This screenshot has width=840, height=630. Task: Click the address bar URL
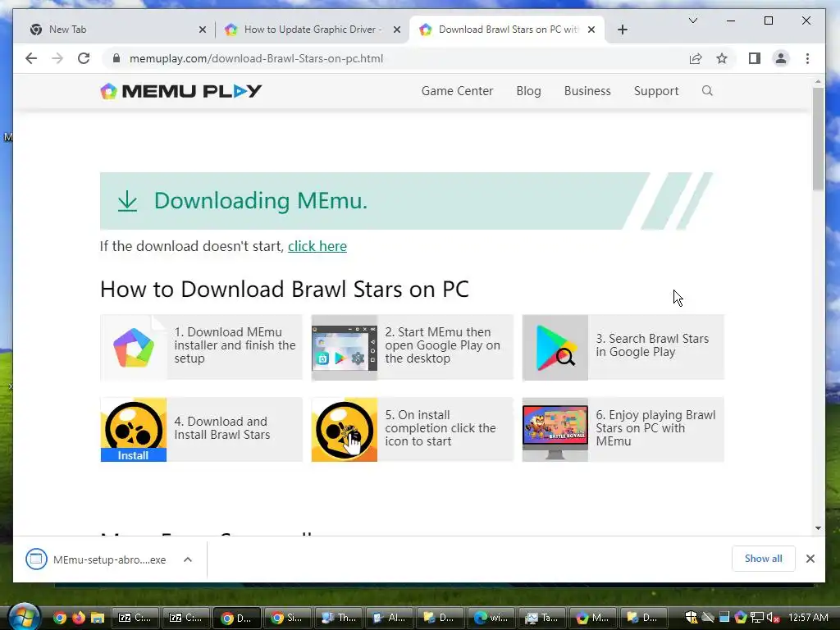click(256, 58)
